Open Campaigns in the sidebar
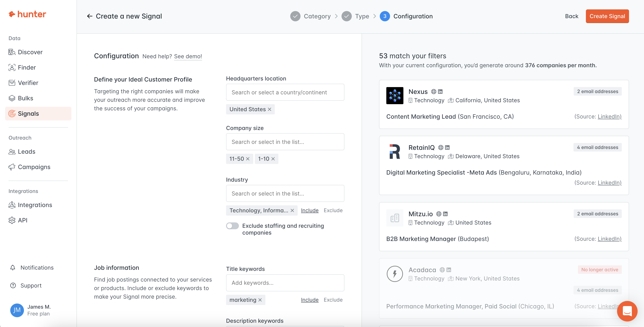Screen dimensions: 644x327 coord(38,167)
